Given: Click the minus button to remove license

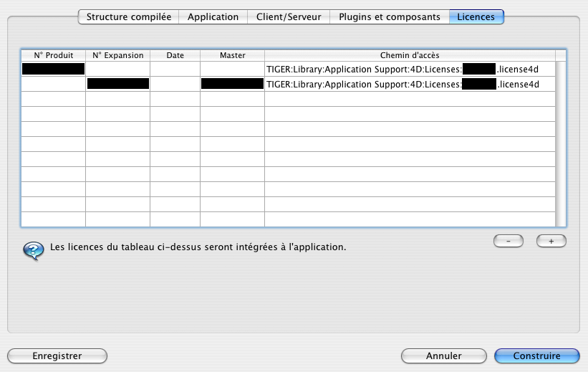Looking at the screenshot, I should 509,242.
